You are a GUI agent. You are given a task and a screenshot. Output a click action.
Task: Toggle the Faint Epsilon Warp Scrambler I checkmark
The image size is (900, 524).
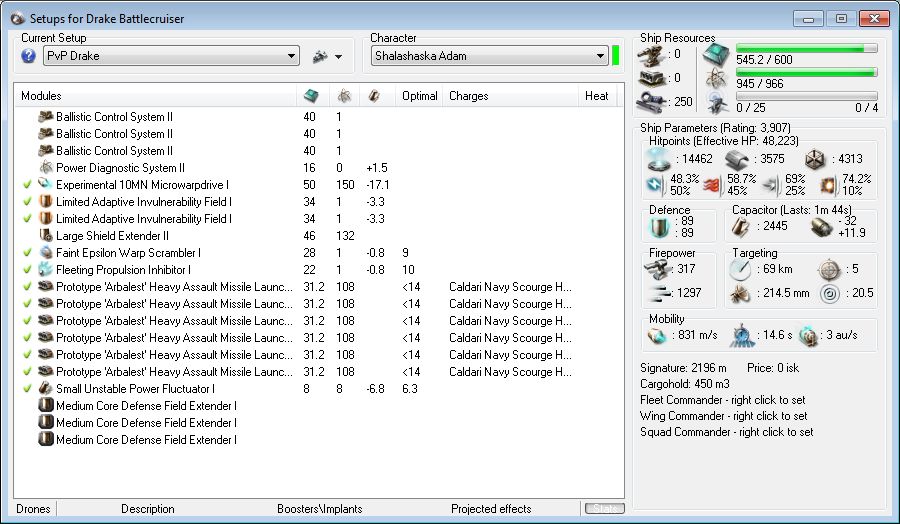[27, 253]
